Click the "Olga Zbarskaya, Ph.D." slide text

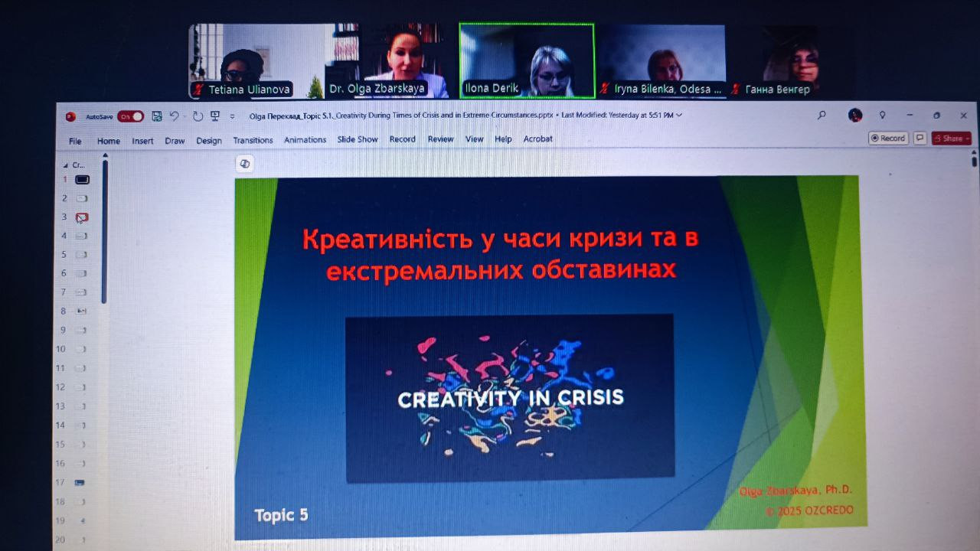tap(795, 491)
